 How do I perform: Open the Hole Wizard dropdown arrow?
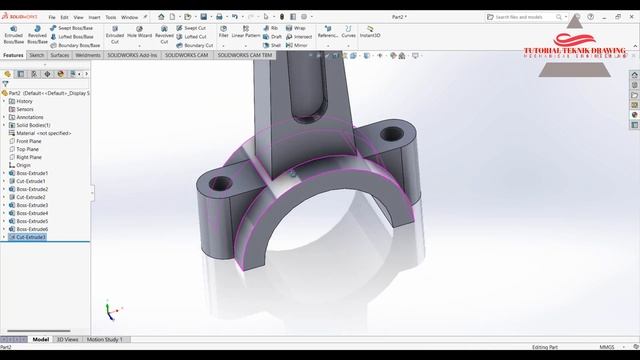(139, 46)
